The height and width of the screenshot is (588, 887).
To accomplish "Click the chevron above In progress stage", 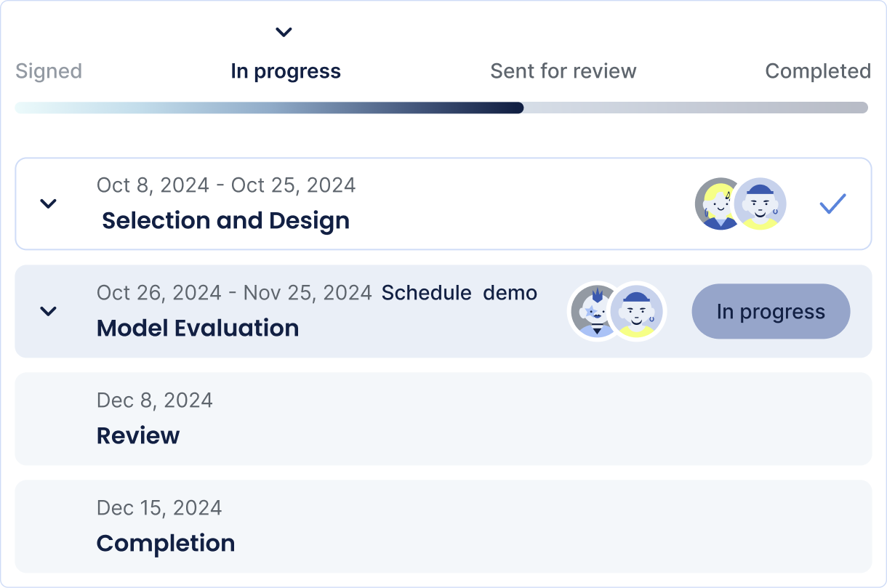I will (284, 32).
